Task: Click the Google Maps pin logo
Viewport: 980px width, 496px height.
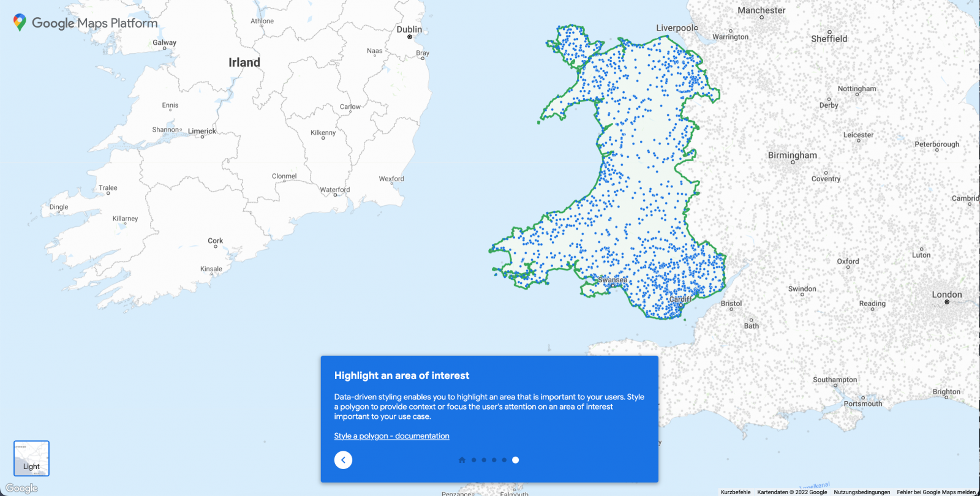Action: tap(20, 23)
